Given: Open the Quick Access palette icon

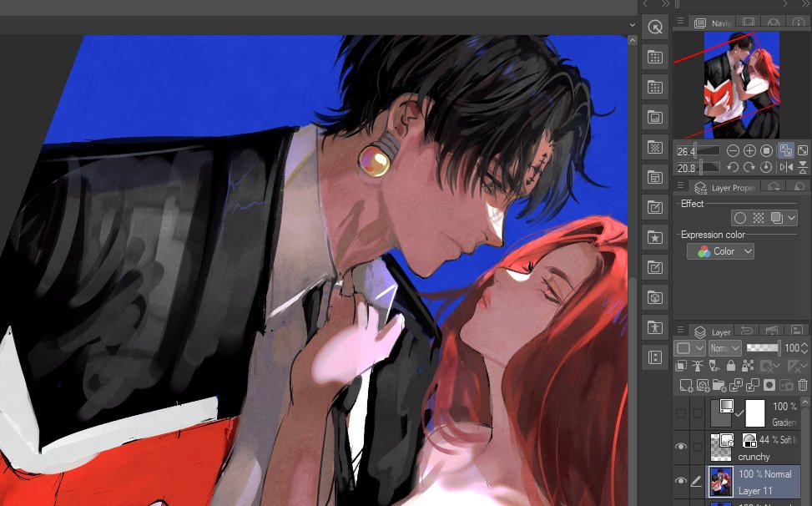Looking at the screenshot, I should 655,27.
